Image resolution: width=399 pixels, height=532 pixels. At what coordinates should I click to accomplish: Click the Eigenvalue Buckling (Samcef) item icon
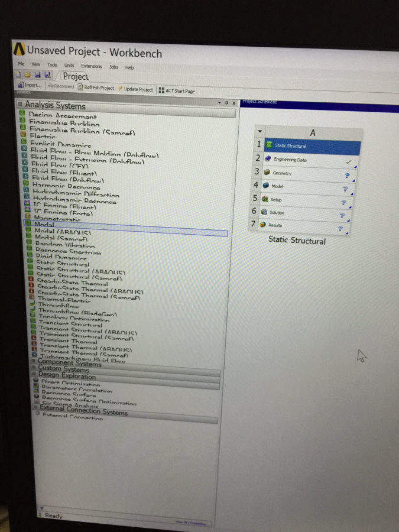[x=22, y=127]
